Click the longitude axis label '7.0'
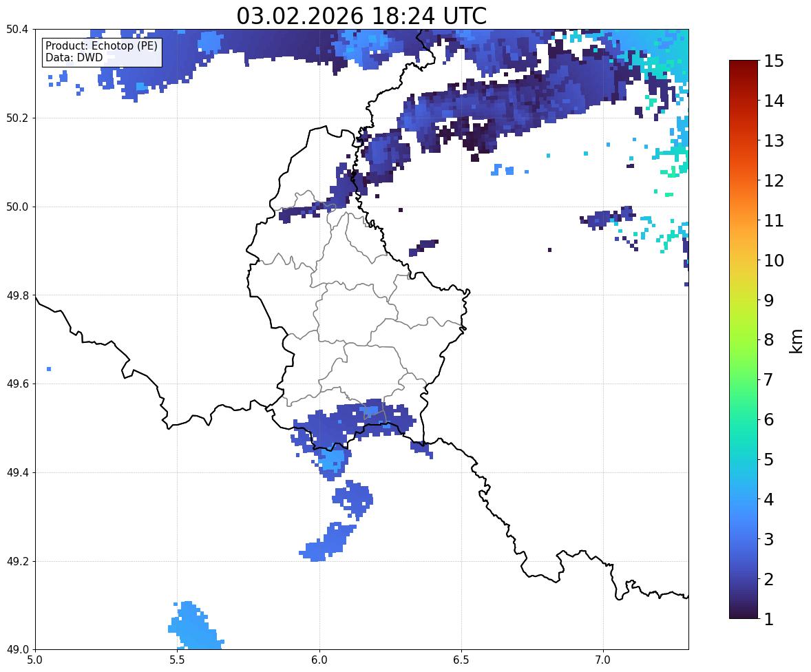 [x=603, y=660]
